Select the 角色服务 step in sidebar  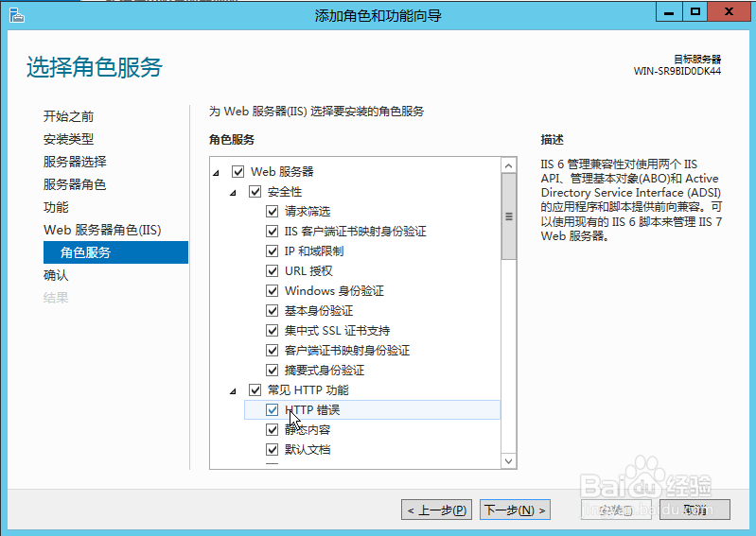(x=115, y=252)
